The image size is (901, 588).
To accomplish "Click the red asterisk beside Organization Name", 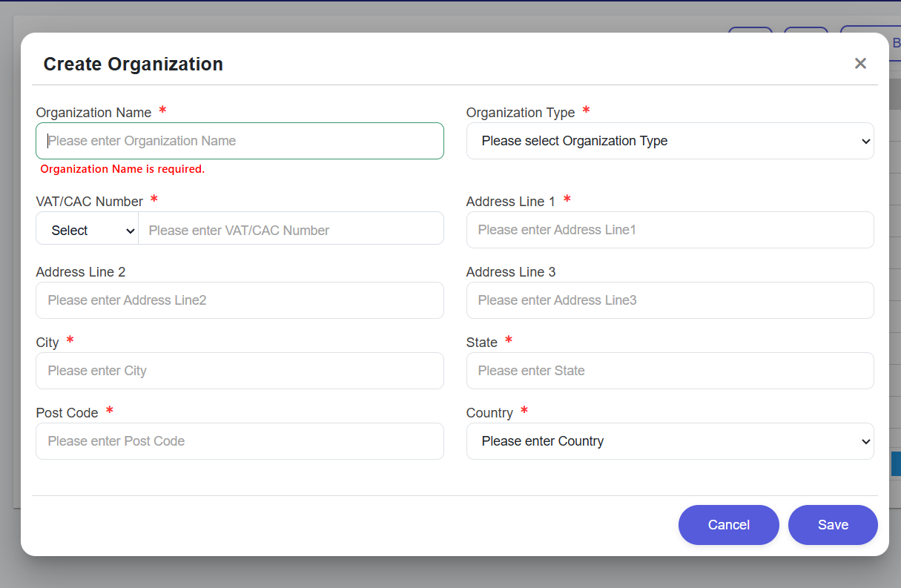I will [162, 110].
